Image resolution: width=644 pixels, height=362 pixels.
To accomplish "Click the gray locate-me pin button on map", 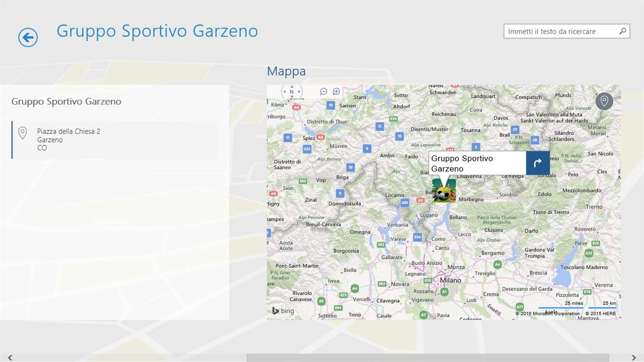I will click(x=604, y=101).
